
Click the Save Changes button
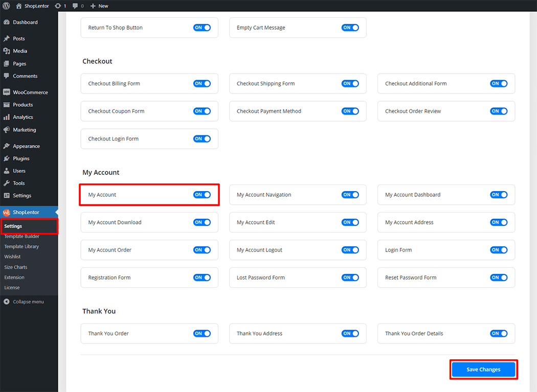(x=483, y=370)
